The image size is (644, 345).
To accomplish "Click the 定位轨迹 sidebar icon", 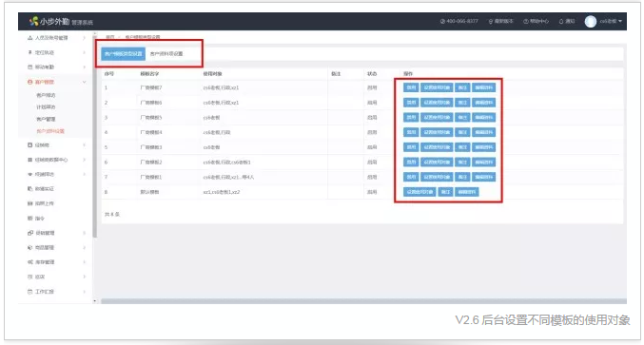I will tap(29, 52).
